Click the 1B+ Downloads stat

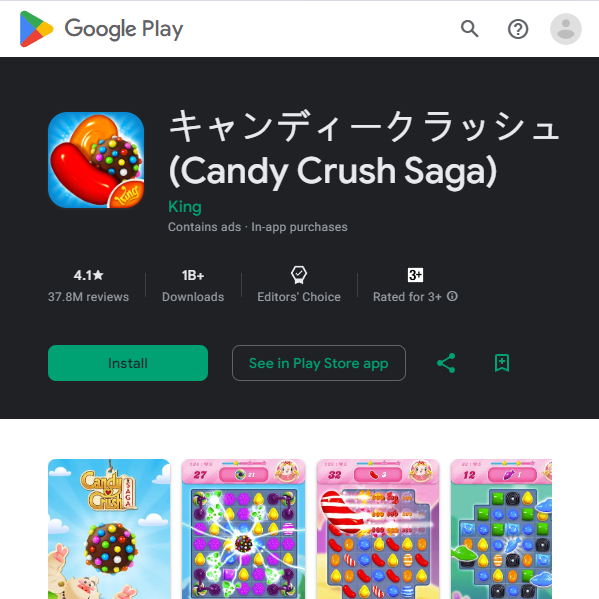tap(193, 285)
